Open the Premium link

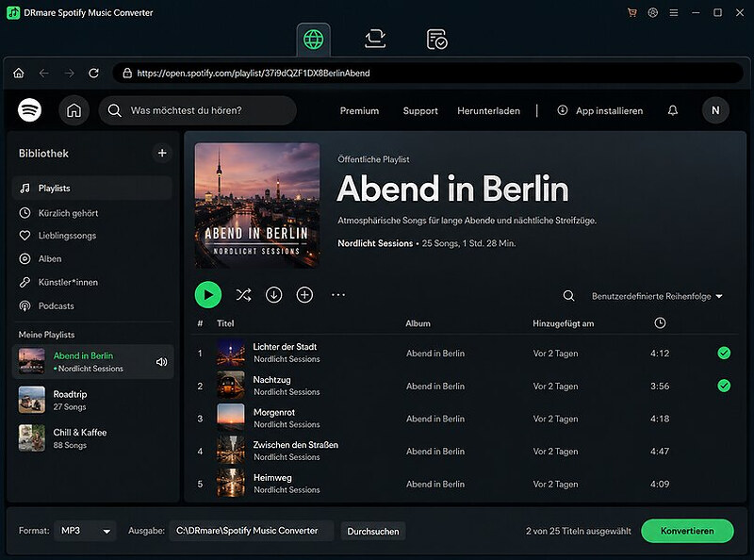click(359, 110)
